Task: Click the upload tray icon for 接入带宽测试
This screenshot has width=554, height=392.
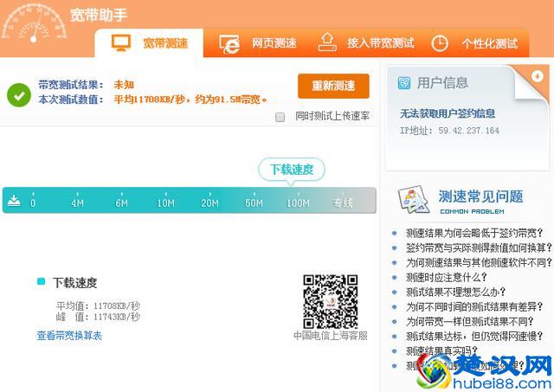Action: (x=327, y=42)
